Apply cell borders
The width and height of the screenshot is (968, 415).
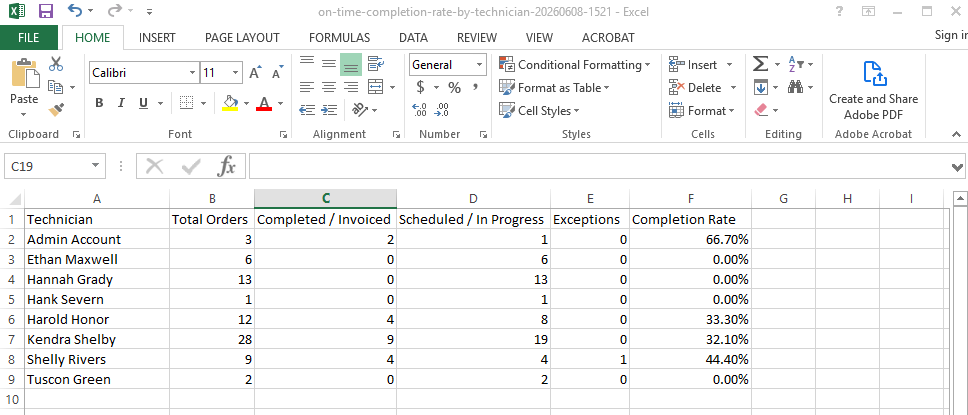186,103
